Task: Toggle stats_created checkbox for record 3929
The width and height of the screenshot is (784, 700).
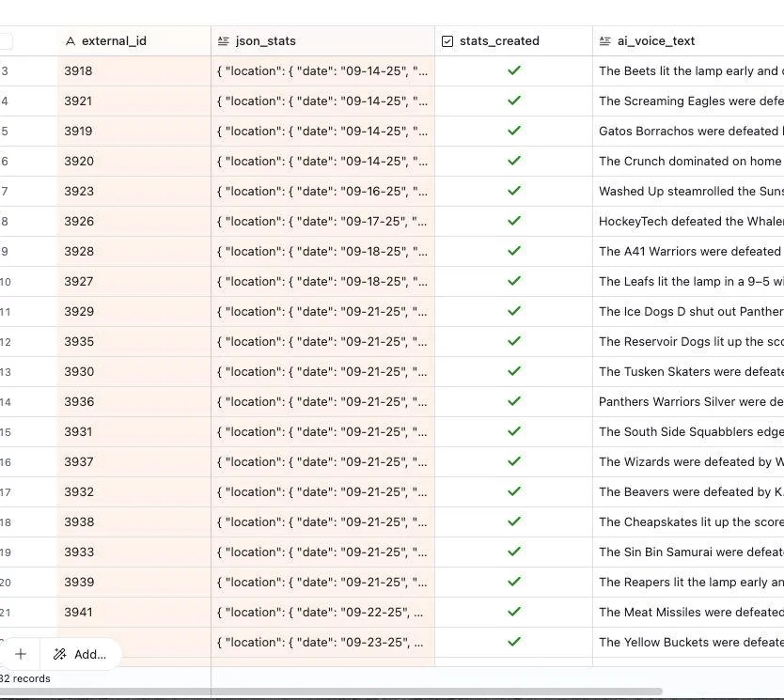Action: 514,311
